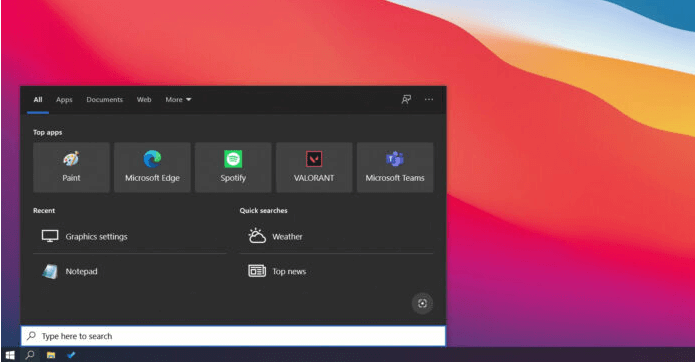The height and width of the screenshot is (362, 695).
Task: Click the feedback person icon
Action: (x=406, y=99)
